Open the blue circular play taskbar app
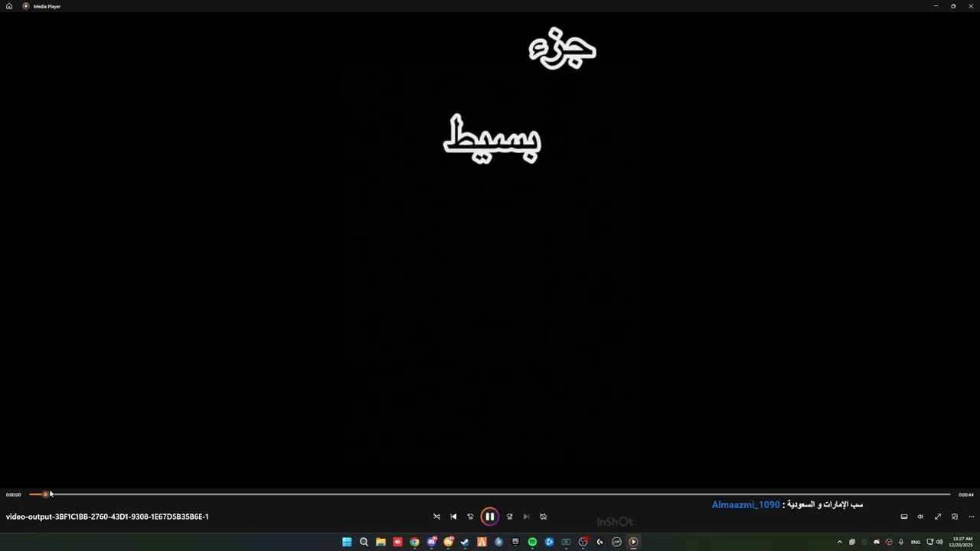Screen dimensions: 980x551 click(549, 542)
